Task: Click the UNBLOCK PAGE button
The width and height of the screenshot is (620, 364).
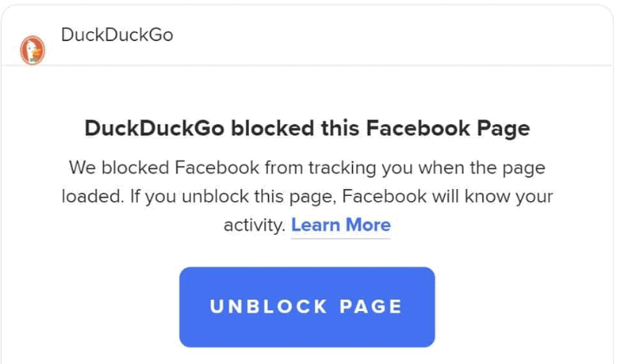Action: coord(307,307)
